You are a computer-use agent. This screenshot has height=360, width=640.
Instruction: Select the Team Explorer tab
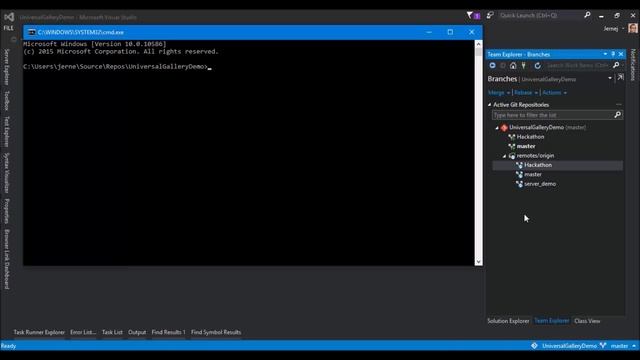[551, 321]
